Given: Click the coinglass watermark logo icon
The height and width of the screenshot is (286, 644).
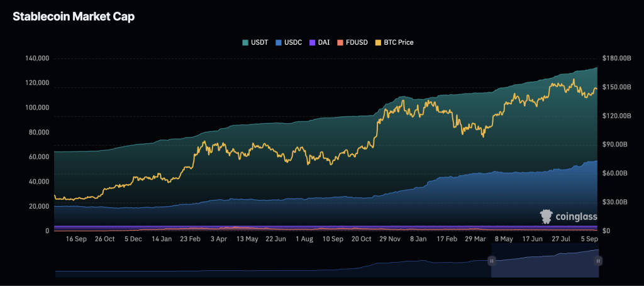Looking at the screenshot, I should coord(547,216).
